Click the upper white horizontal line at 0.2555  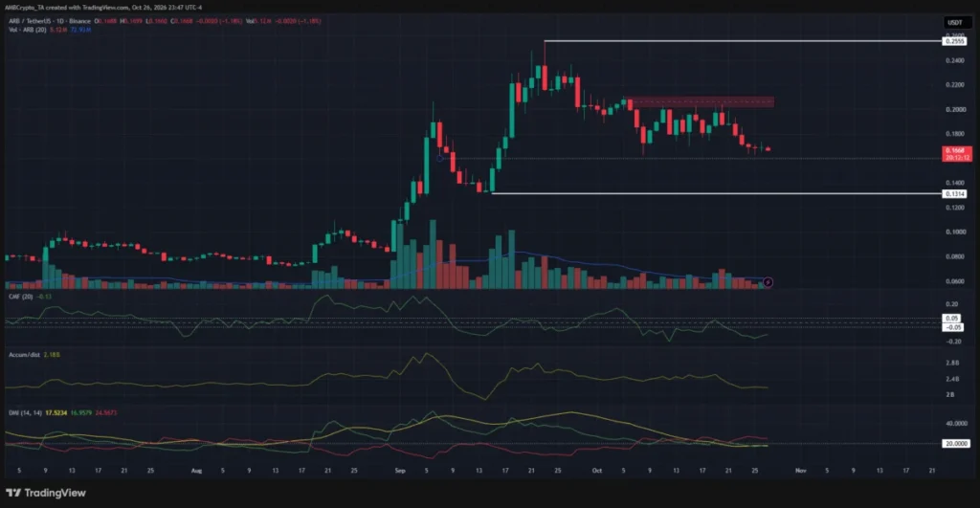(743, 41)
